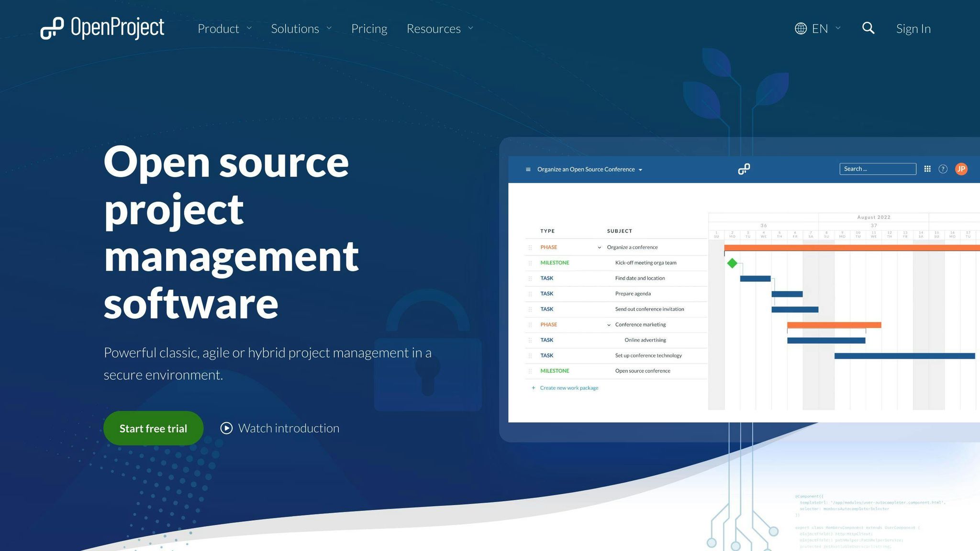Screen dimensions: 980x551
Task: Open the hamburger sidebar menu in the app
Action: [x=528, y=169]
